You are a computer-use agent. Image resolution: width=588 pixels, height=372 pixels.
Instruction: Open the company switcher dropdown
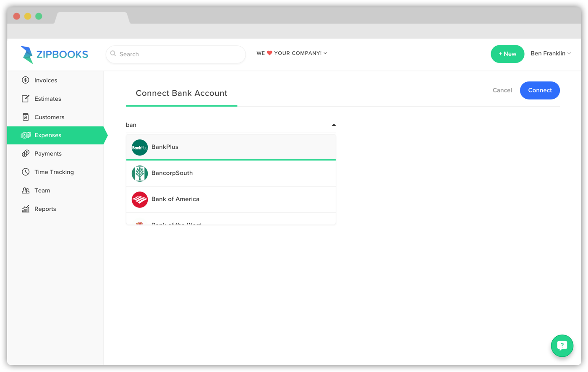(x=292, y=53)
